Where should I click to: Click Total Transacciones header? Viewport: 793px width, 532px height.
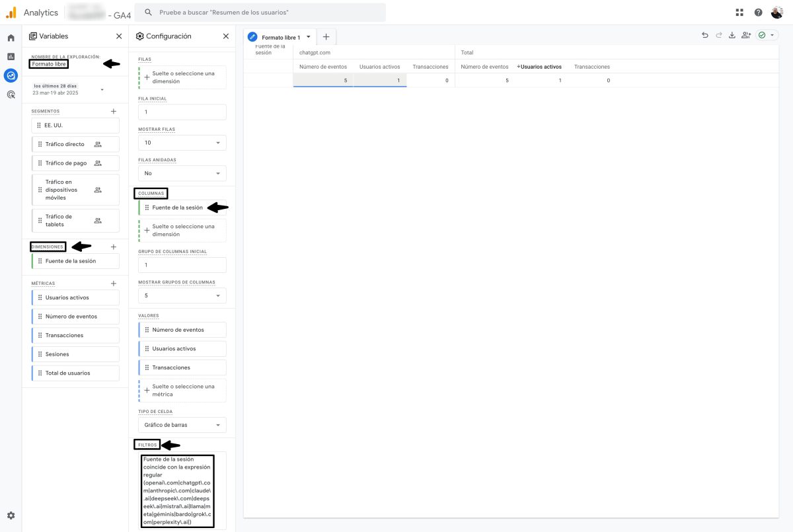point(592,67)
